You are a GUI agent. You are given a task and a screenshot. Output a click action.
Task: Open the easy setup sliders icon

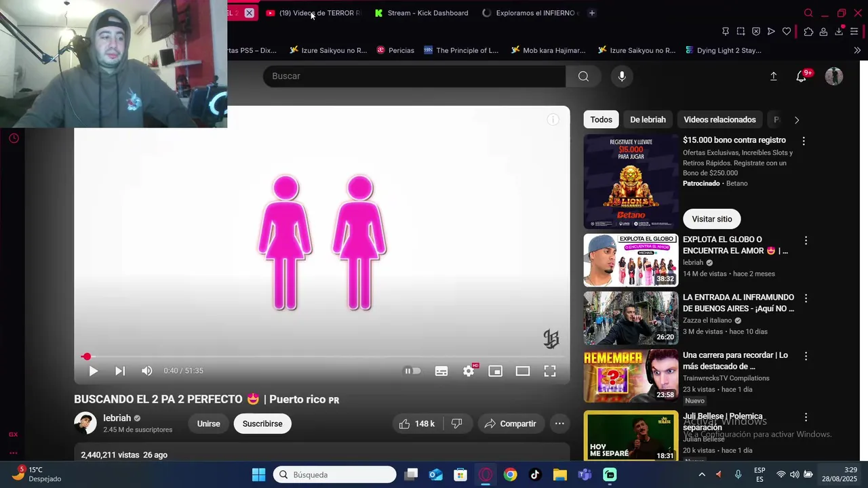(x=854, y=31)
